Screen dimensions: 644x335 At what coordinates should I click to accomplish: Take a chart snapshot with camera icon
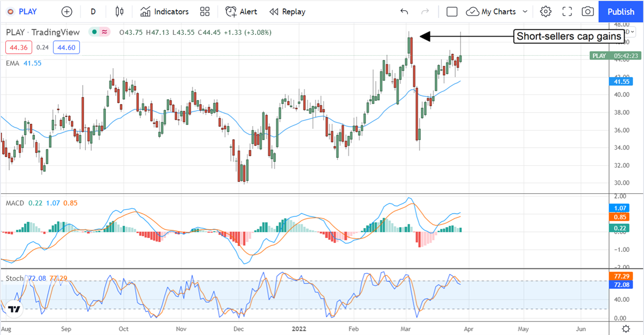588,11
